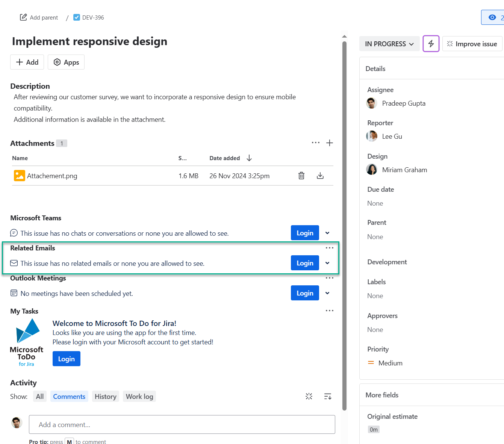
Task: Expand the Outlook Meetings section chevron
Action: [x=327, y=293]
